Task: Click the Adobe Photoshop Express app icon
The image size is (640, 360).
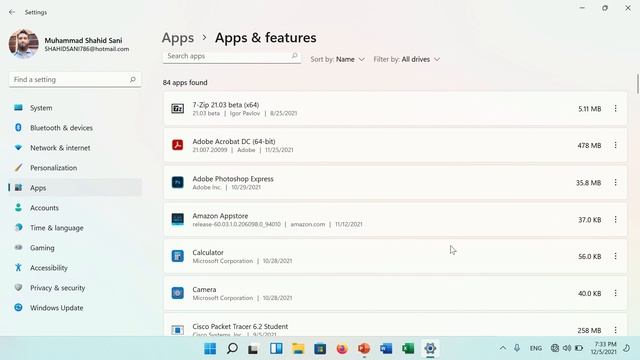Action: [178, 182]
